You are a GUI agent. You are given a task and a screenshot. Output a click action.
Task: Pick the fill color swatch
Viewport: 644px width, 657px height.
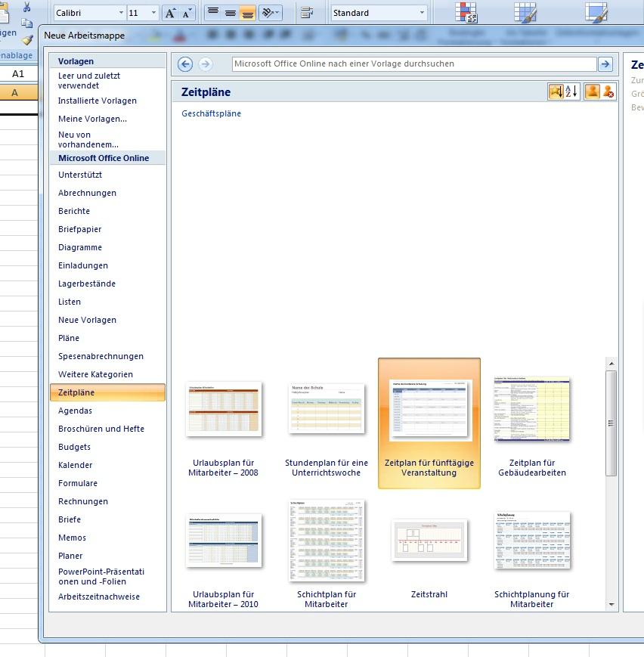[x=153, y=36]
